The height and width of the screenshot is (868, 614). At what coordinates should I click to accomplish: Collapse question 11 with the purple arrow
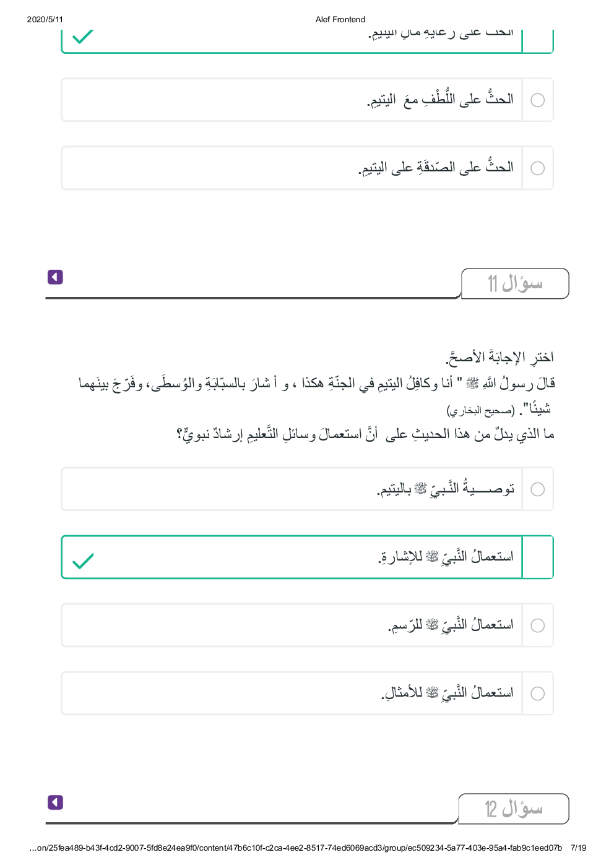[55, 277]
